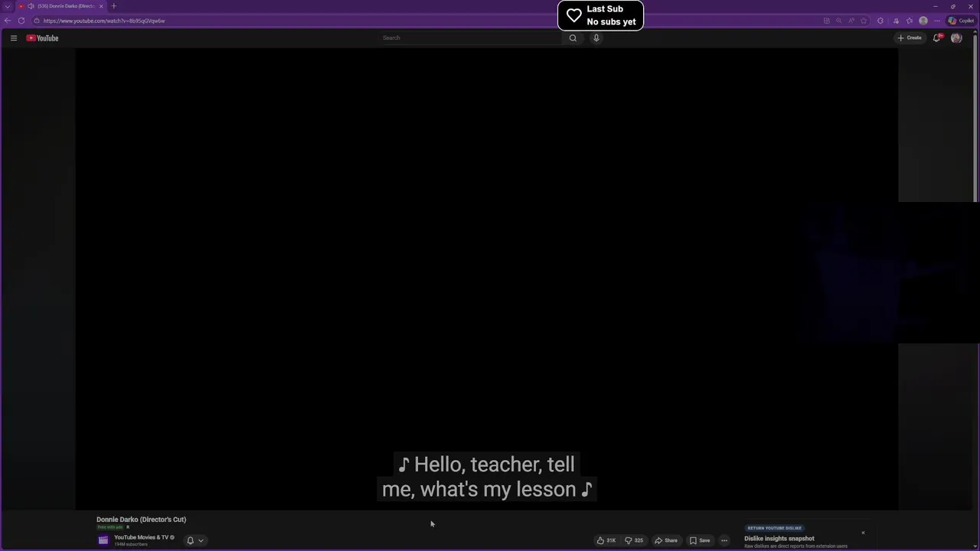Open apps grid icon in address bar
The width and height of the screenshot is (980, 551).
pyautogui.click(x=827, y=21)
